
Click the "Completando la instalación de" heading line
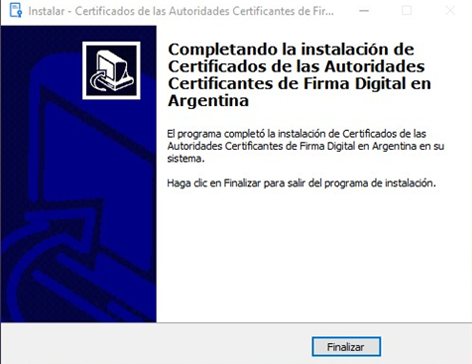pyautogui.click(x=291, y=50)
